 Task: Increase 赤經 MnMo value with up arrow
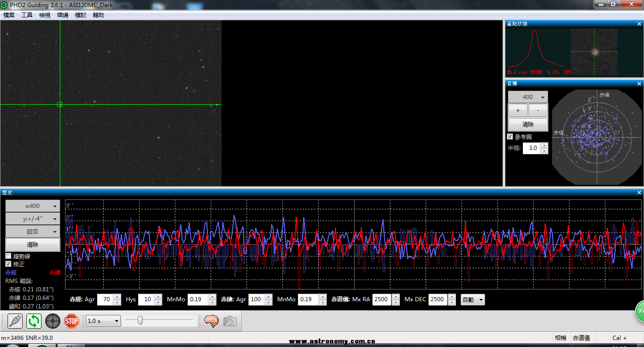pos(213,297)
